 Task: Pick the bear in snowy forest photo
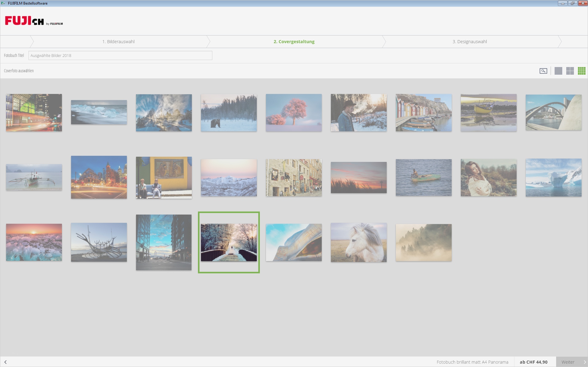click(229, 113)
